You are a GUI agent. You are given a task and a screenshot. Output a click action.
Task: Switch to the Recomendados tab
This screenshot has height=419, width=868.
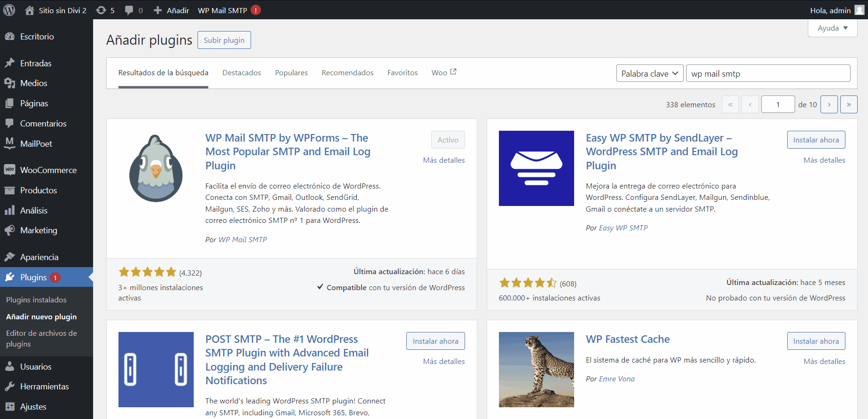tap(347, 73)
